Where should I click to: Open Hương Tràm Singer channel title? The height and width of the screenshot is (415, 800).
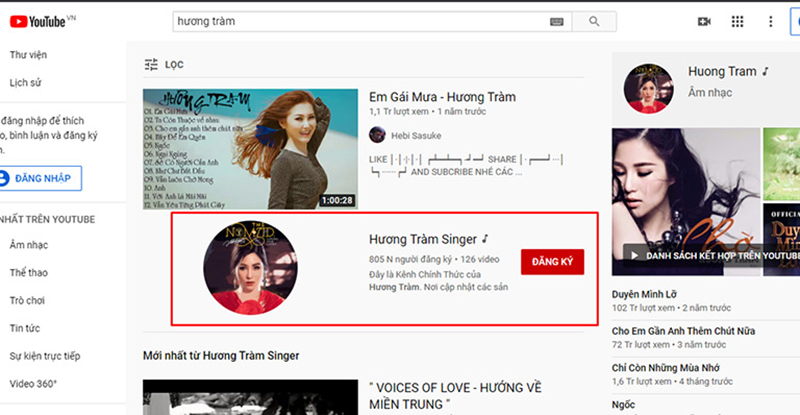pyautogui.click(x=423, y=239)
